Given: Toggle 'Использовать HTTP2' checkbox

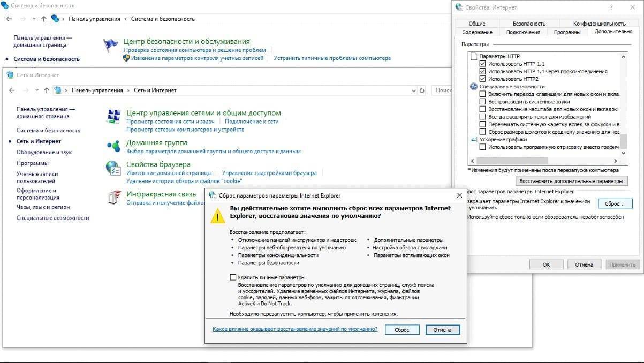Looking at the screenshot, I should pos(482,79).
